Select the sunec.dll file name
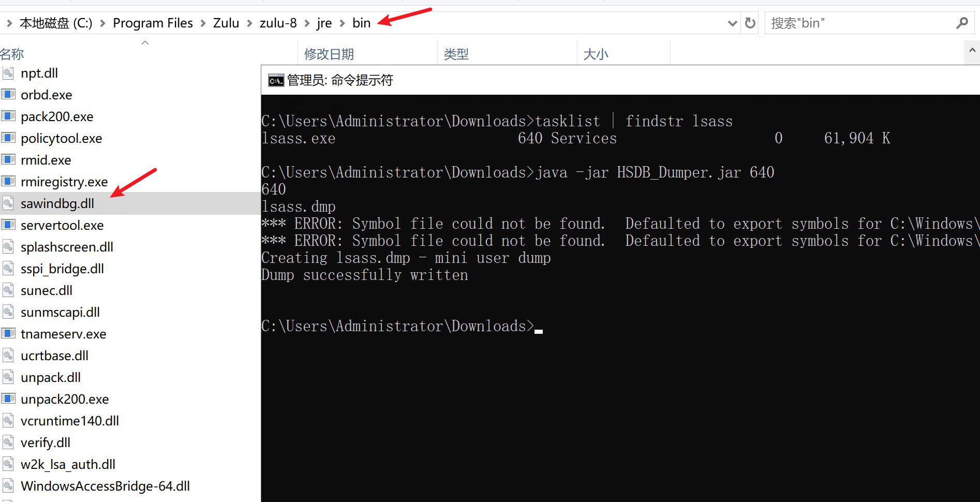 [47, 290]
